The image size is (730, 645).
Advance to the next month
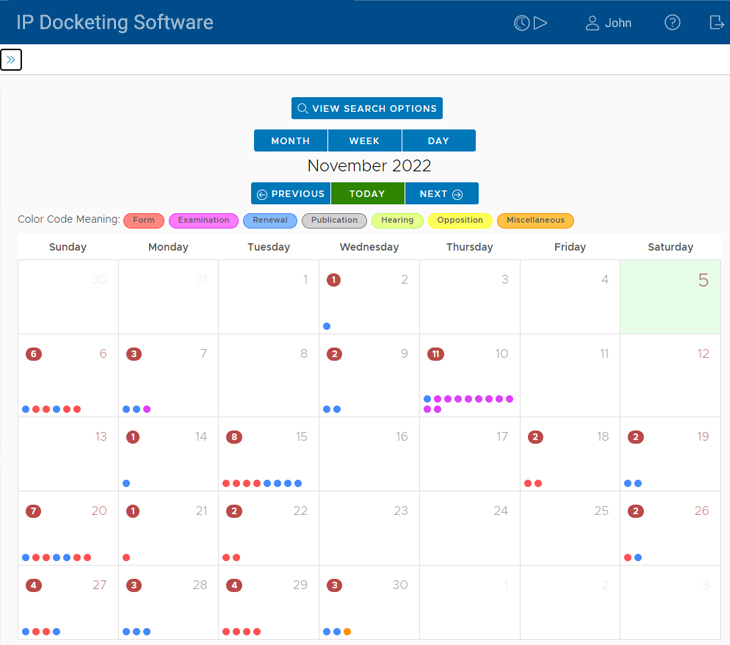click(441, 194)
